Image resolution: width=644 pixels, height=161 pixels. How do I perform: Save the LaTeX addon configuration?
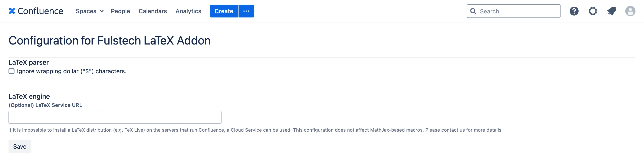20,147
